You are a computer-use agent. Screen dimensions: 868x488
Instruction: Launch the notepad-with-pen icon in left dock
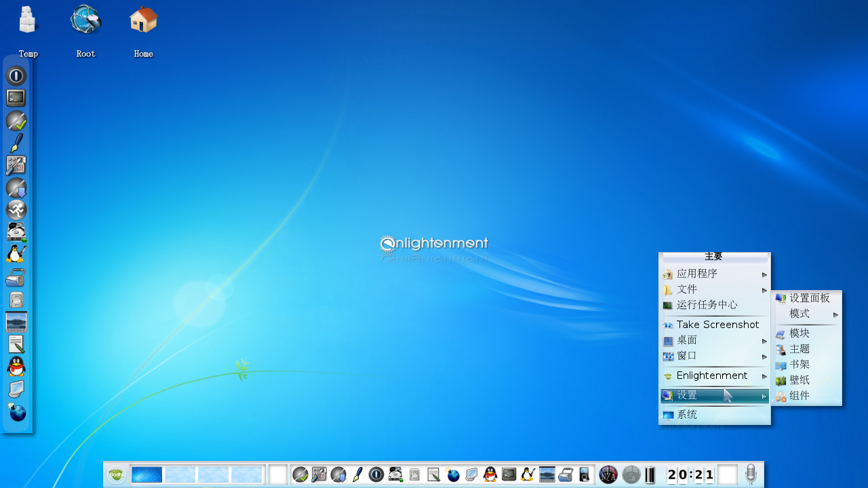coord(16,344)
